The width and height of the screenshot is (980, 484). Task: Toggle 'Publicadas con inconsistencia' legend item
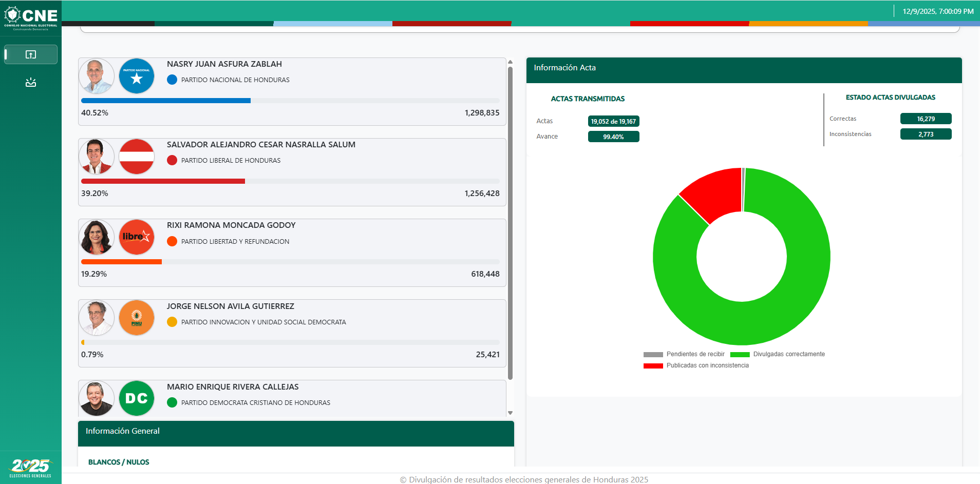pos(696,365)
